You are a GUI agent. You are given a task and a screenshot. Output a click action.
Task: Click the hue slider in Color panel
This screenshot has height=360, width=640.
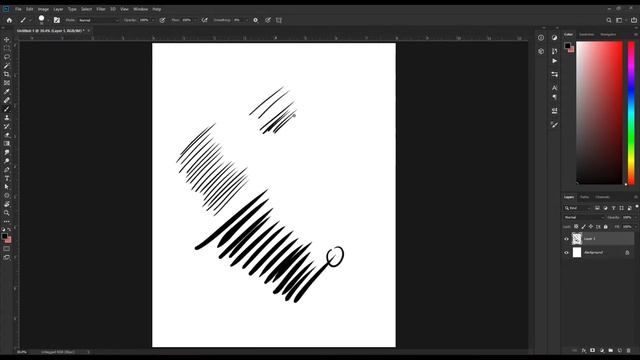(631, 113)
